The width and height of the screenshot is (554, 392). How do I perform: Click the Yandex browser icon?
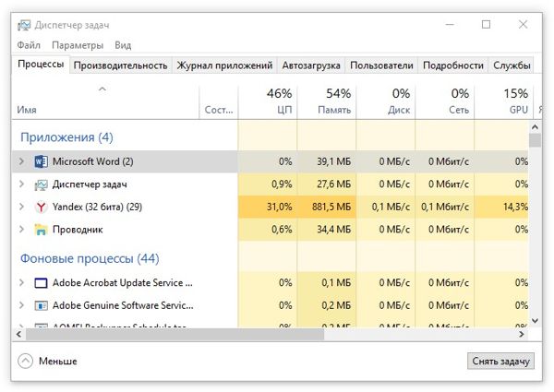click(41, 207)
